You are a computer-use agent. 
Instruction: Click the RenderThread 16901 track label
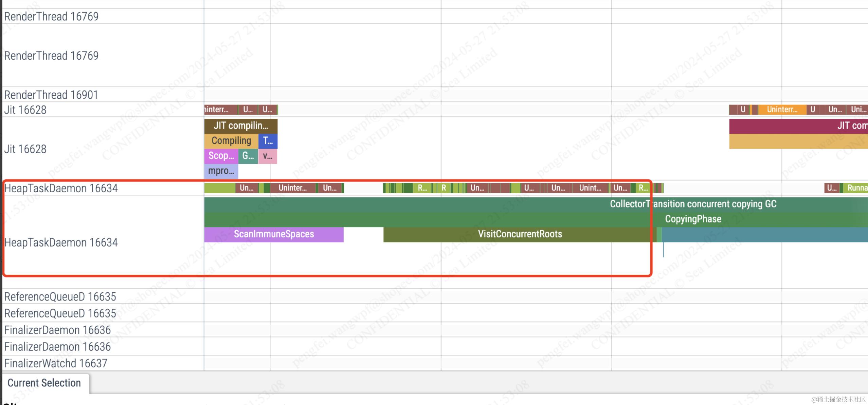coord(51,95)
